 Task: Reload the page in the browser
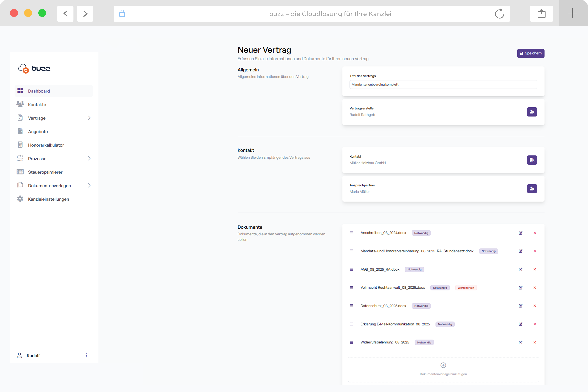pyautogui.click(x=499, y=14)
